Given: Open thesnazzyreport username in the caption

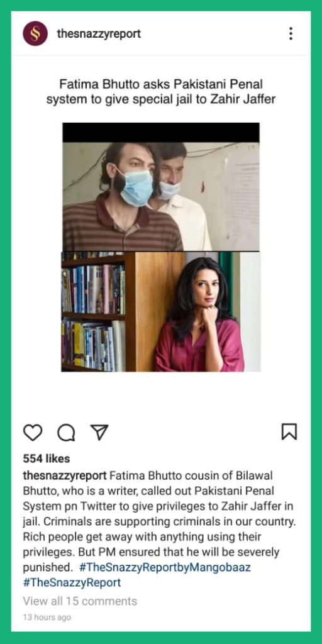Looking at the screenshot, I should click(65, 475).
